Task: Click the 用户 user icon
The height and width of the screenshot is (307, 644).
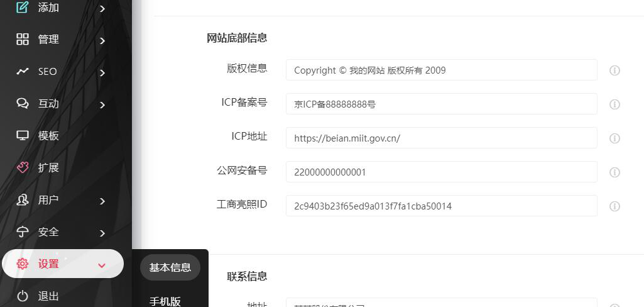Action: pyautogui.click(x=23, y=200)
